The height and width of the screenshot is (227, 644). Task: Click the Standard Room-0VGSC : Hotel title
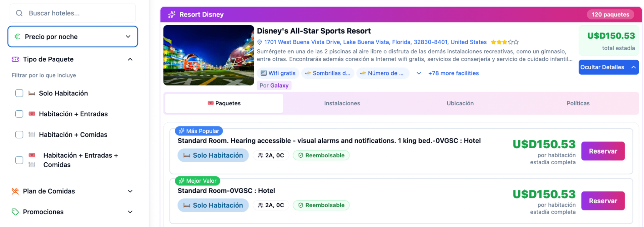click(x=226, y=191)
